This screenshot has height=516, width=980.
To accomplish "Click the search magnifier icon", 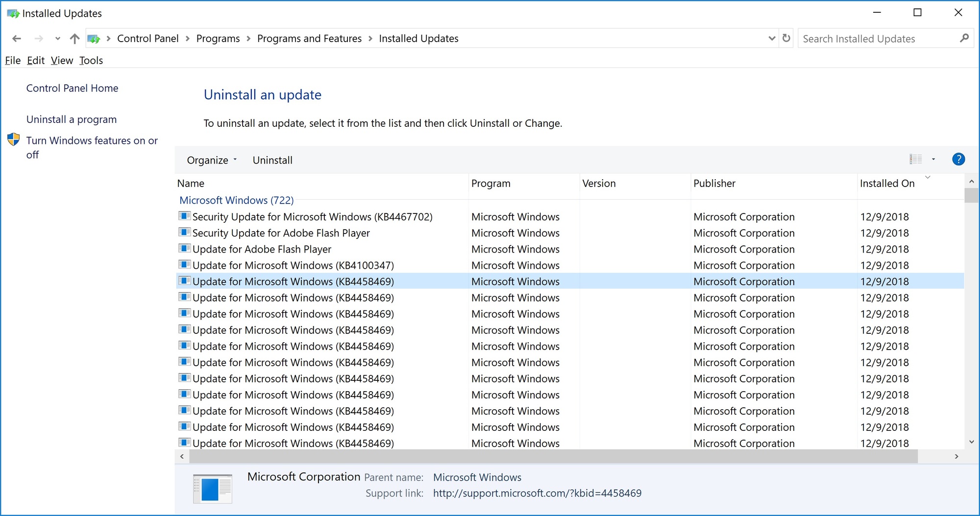I will click(964, 38).
